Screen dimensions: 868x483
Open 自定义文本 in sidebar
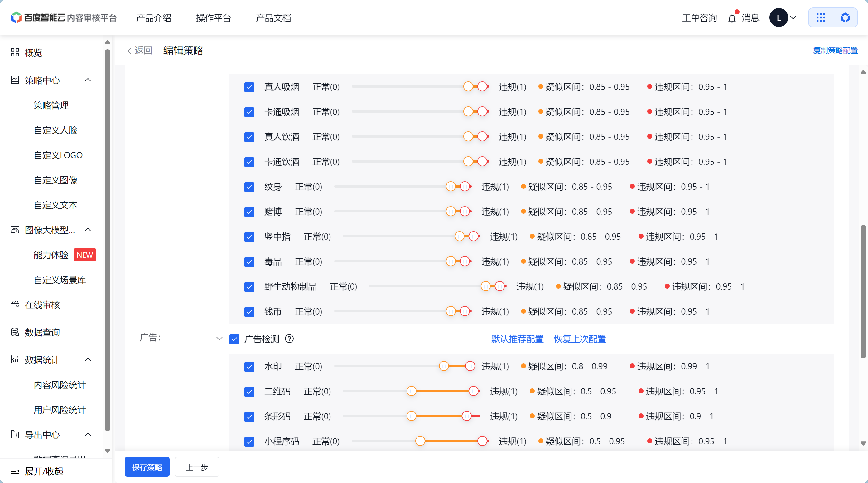[55, 205]
